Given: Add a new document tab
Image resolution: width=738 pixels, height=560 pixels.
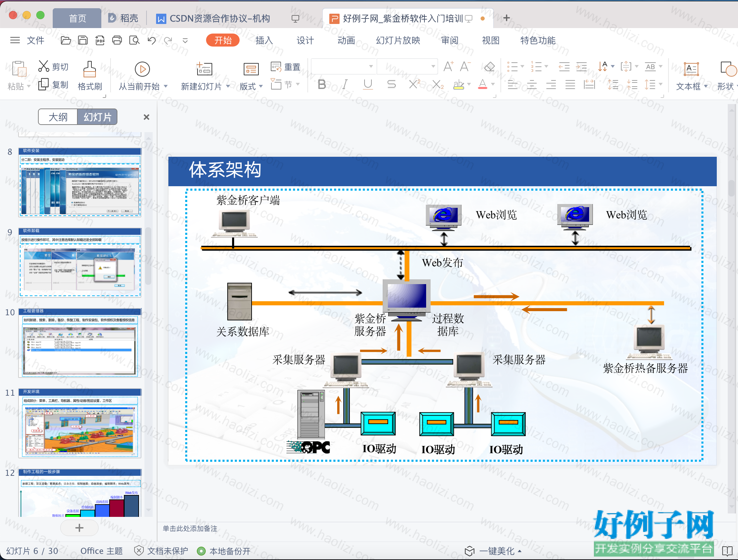Looking at the screenshot, I should [507, 18].
